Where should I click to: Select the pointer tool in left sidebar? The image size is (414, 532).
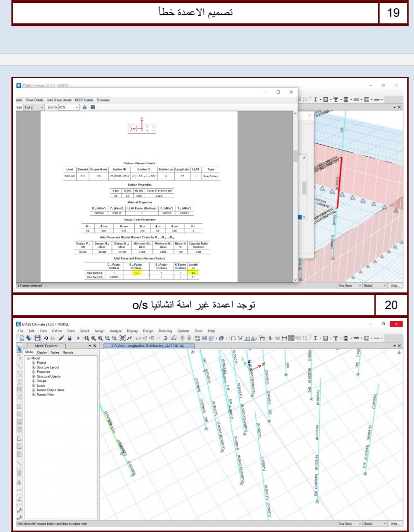click(20, 349)
